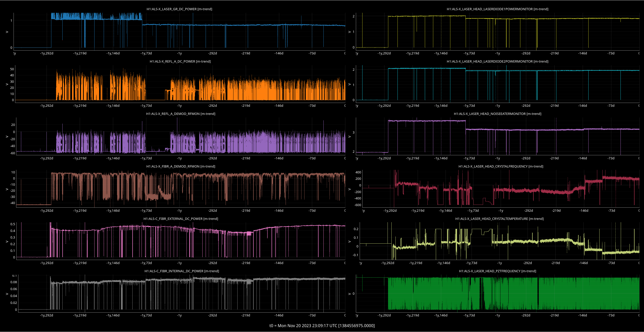Viewport: 644px width, 332px height.
Task: Click the H1:ALS-X_REFL_A_DEMOD_RFMON plot title
Action: coord(181,114)
